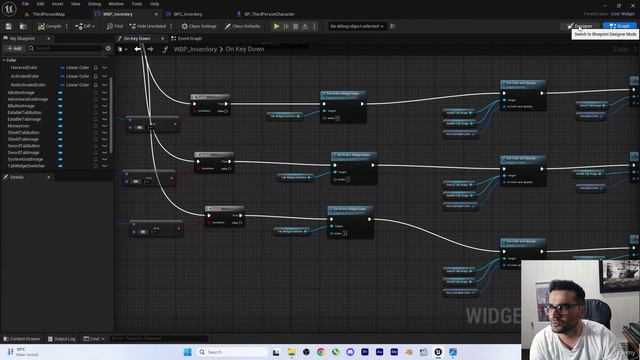This screenshot has height=360, width=640.
Task: Select the AdventureGuidImage variable
Action: coord(28,99)
